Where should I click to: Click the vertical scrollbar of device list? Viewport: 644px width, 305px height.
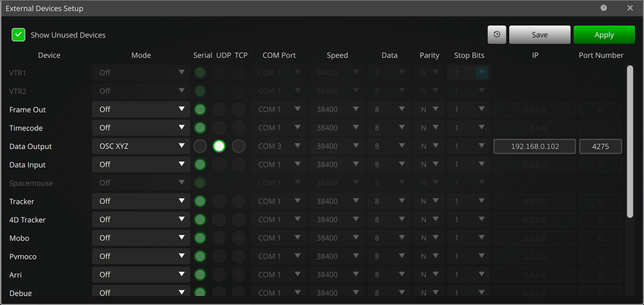pos(630,141)
